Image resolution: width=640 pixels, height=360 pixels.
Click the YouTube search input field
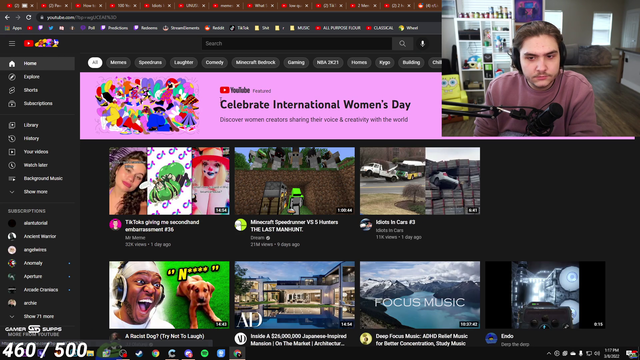[x=297, y=44]
